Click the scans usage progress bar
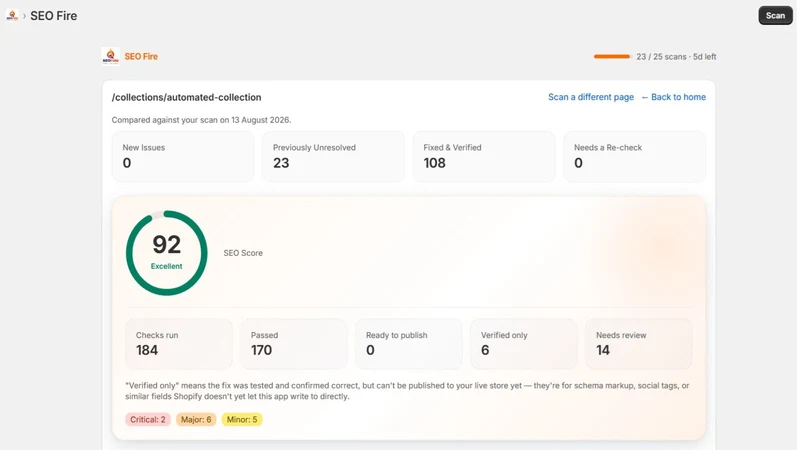The width and height of the screenshot is (800, 450). (612, 57)
